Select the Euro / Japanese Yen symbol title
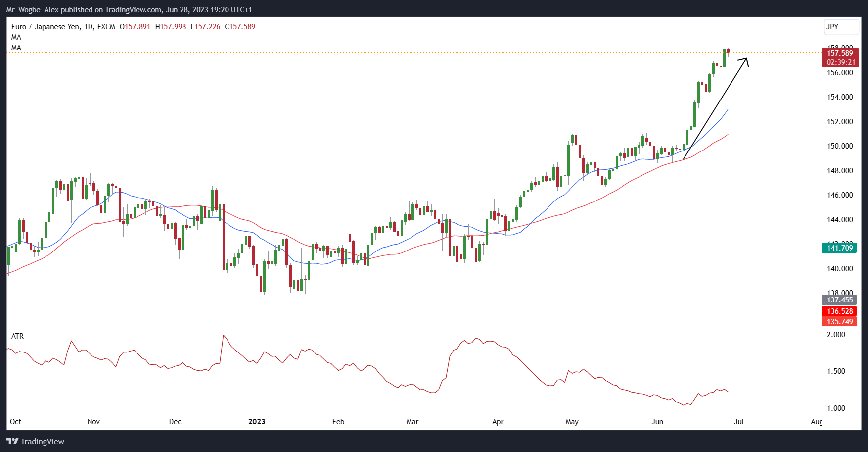Viewport: 868px width, 452px height. [x=46, y=27]
